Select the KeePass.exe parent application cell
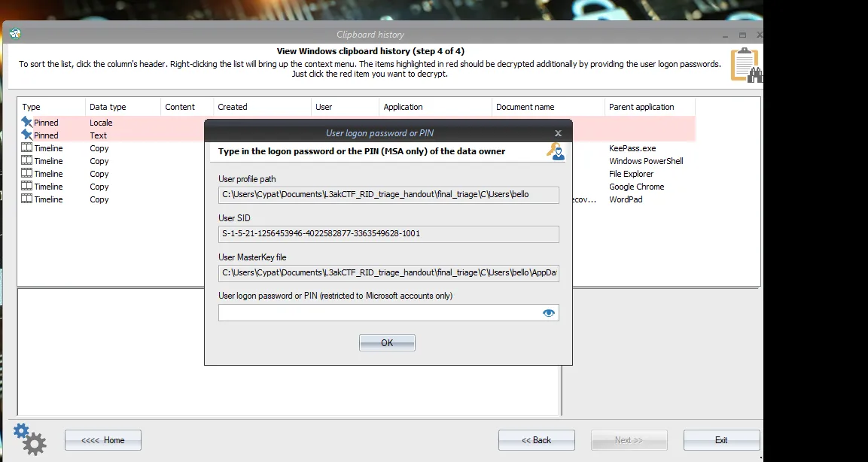Viewport: 868px width, 462px height. point(632,148)
